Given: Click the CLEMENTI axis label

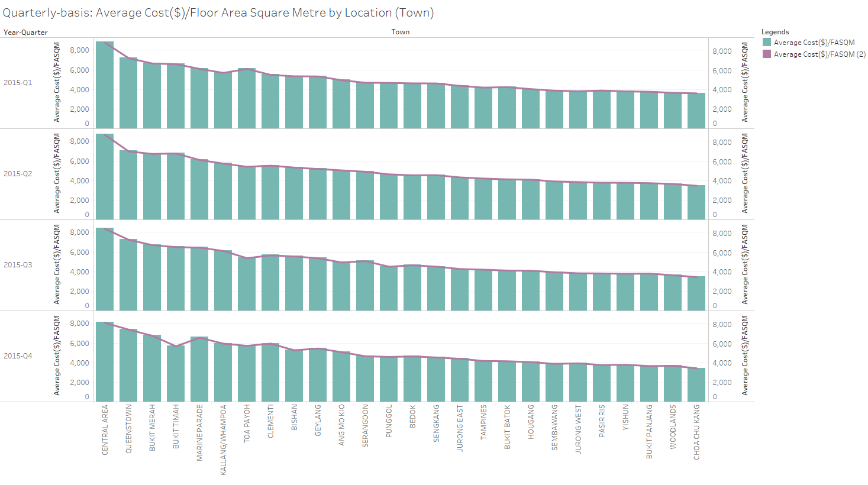Looking at the screenshot, I should point(270,421).
